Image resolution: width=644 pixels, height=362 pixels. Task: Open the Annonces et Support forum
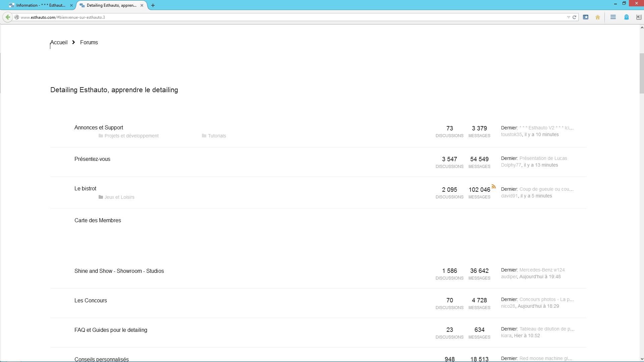point(99,128)
